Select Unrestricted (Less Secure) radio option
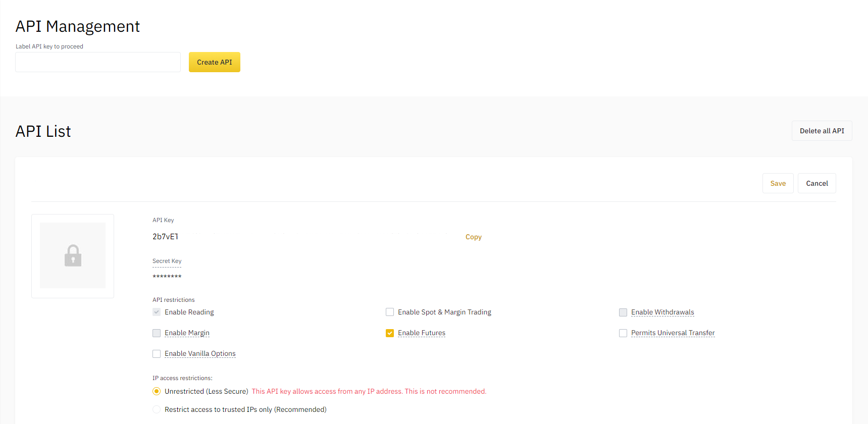The image size is (868, 424). [157, 391]
